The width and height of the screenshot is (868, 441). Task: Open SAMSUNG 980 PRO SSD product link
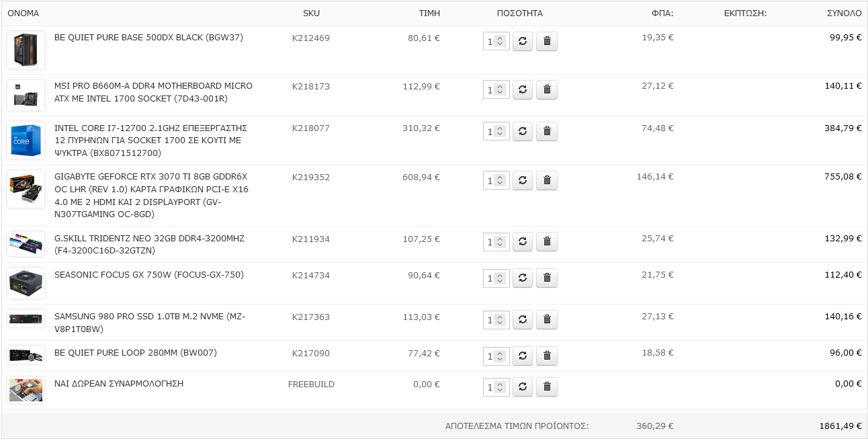point(150,323)
